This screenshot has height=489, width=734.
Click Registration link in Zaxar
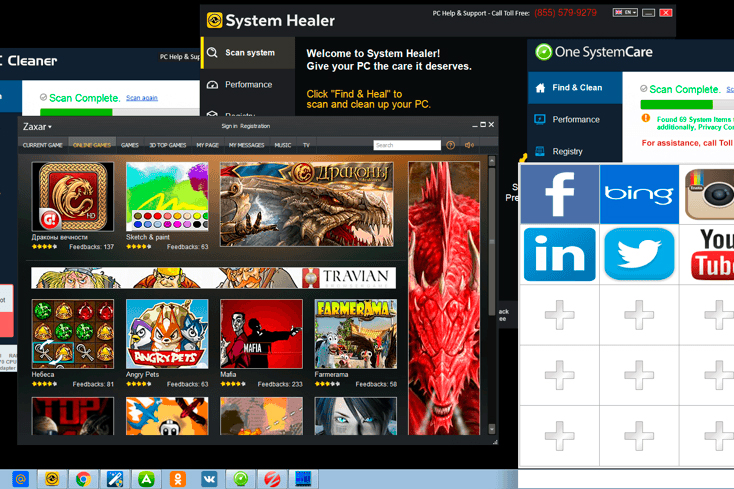(255, 126)
